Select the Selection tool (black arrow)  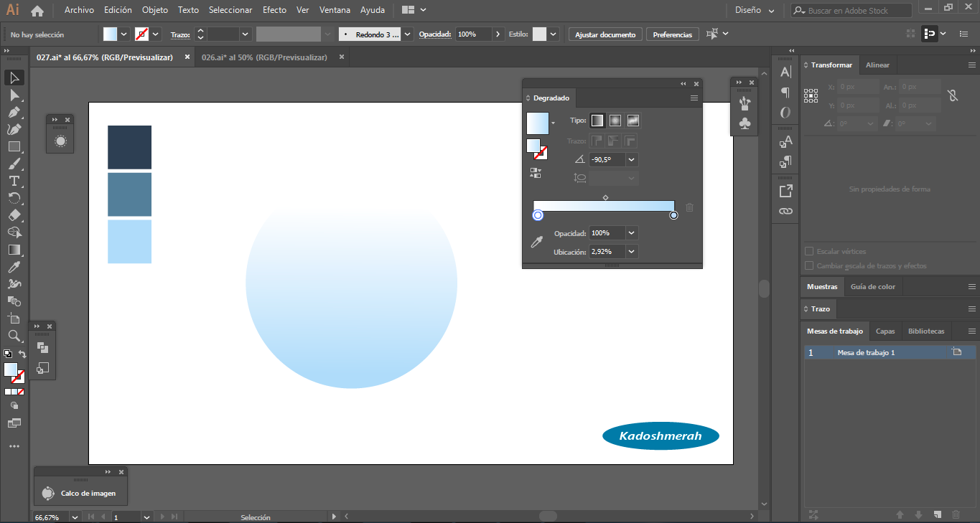(14, 77)
